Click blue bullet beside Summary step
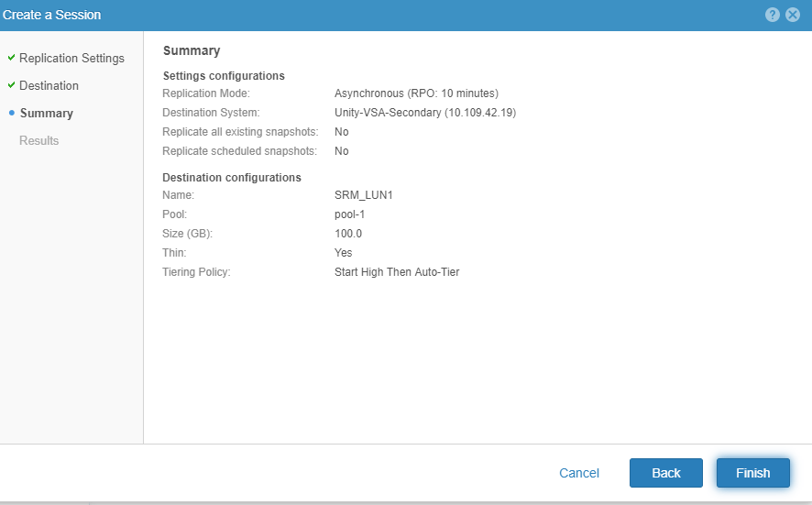The height and width of the screenshot is (505, 812). (x=11, y=113)
